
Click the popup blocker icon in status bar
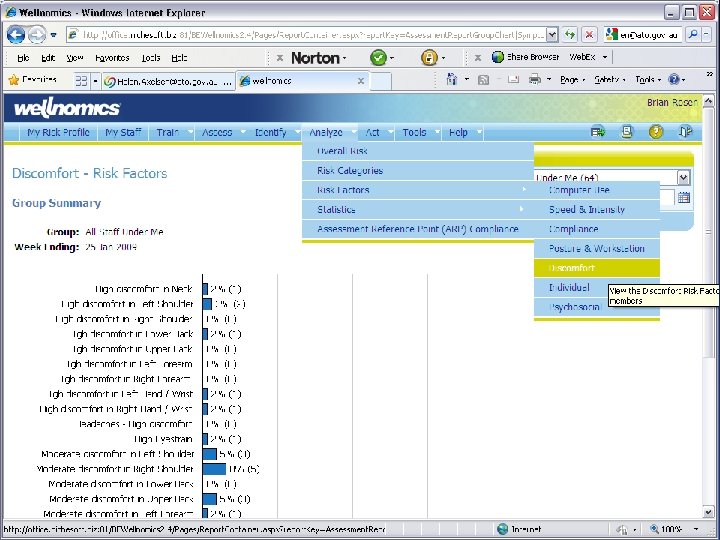point(622,530)
